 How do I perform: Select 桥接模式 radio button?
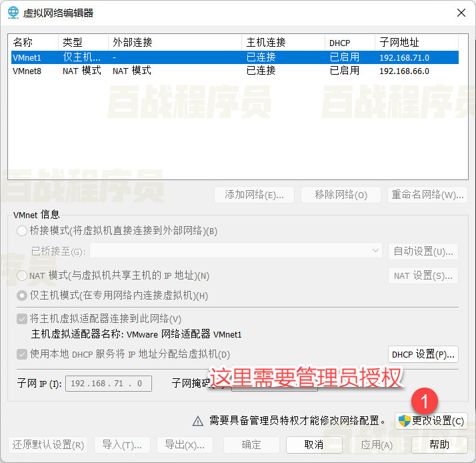click(x=22, y=231)
